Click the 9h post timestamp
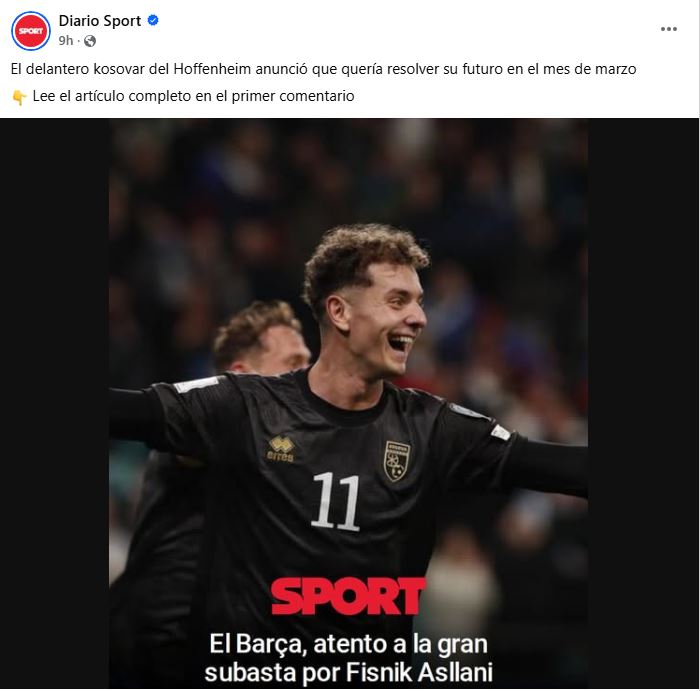 (66, 41)
